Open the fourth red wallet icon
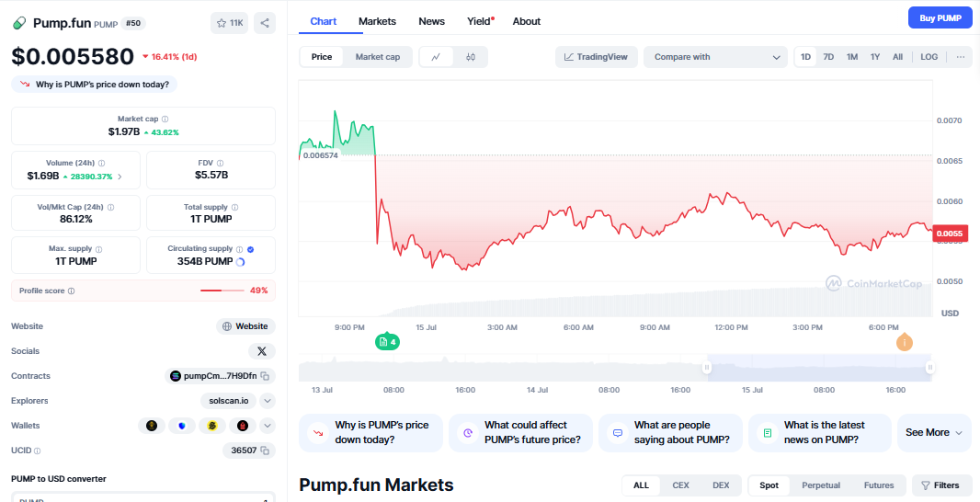 pyautogui.click(x=243, y=426)
